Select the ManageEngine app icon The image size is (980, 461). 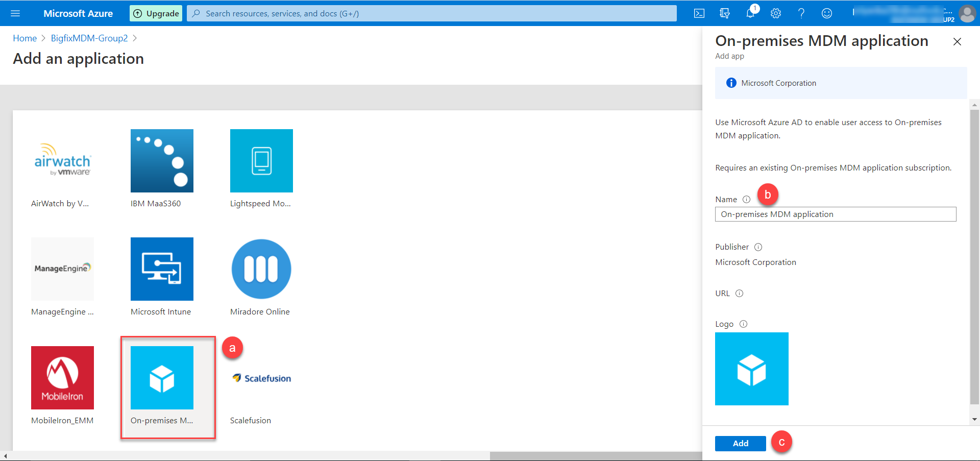click(x=62, y=269)
